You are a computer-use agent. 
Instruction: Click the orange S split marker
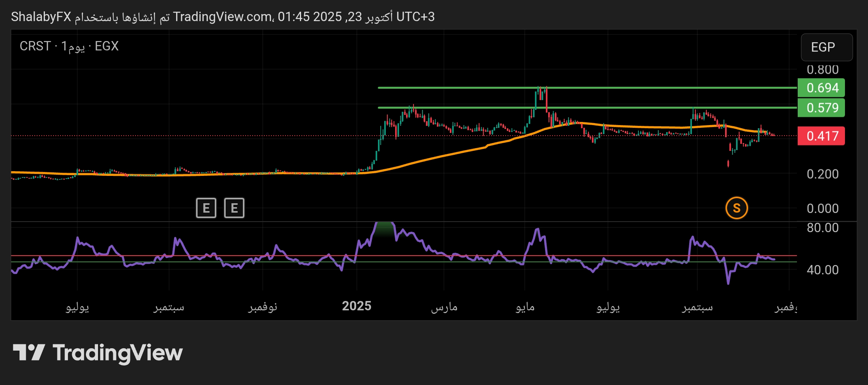[736, 208]
